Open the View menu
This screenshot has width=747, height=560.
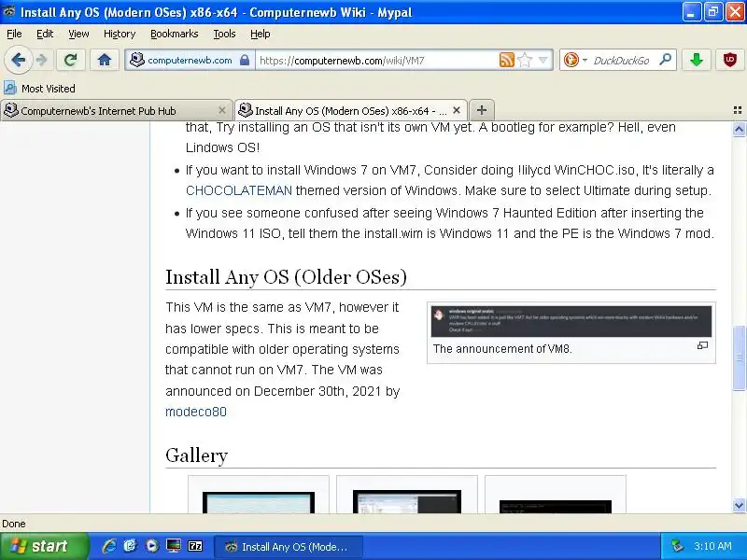[78, 34]
